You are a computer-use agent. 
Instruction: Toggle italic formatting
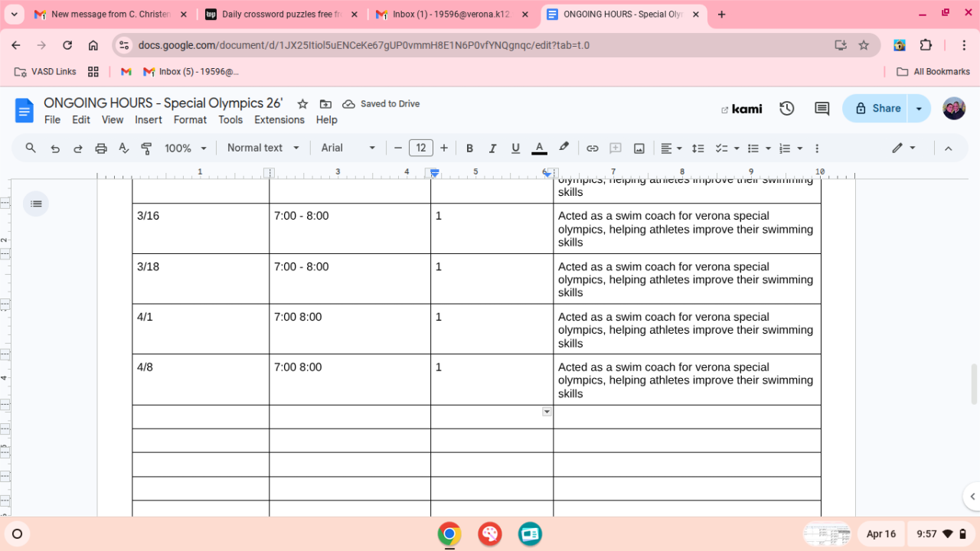493,148
